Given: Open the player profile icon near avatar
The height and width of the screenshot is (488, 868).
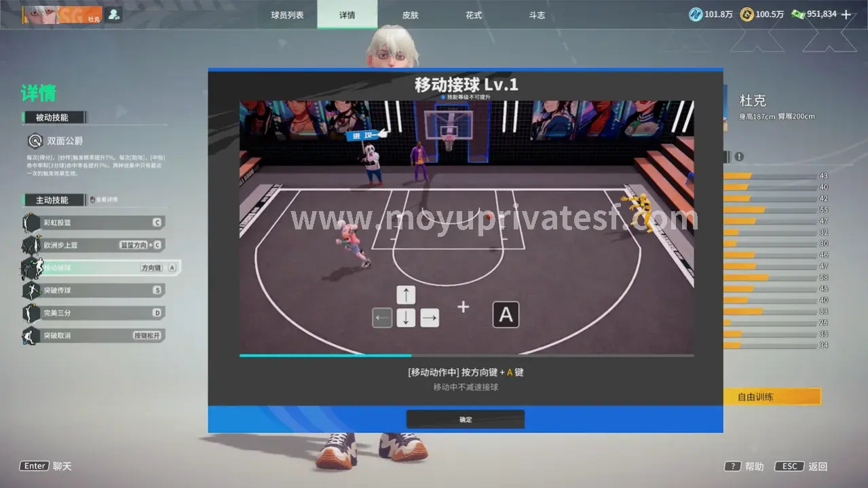Looking at the screenshot, I should point(113,14).
